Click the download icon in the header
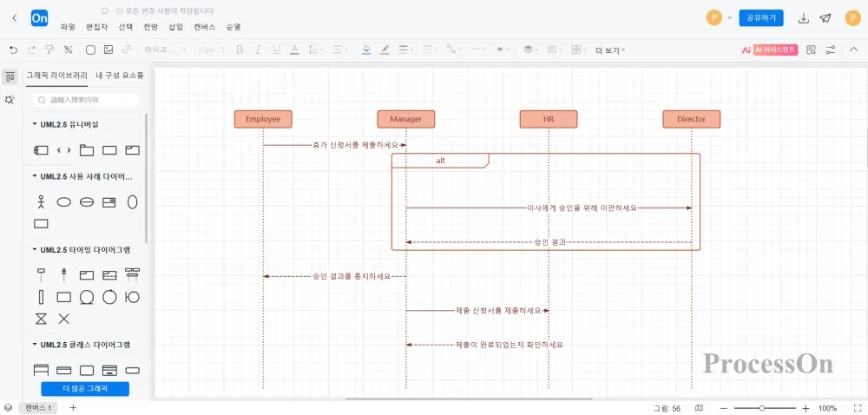 804,17
